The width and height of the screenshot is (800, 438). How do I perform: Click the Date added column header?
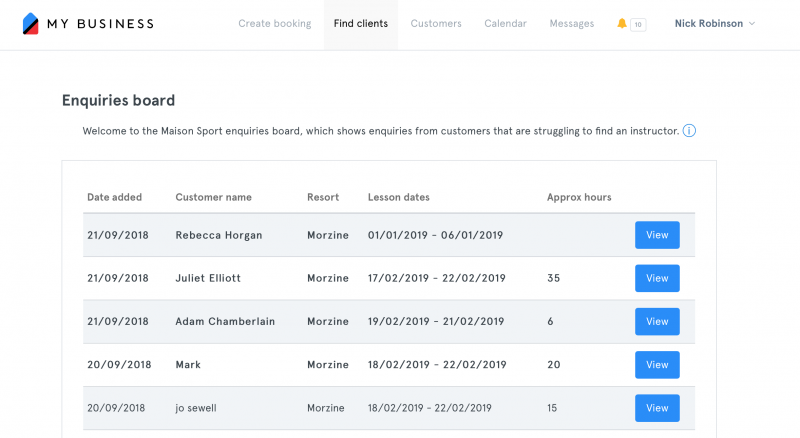tap(114, 197)
